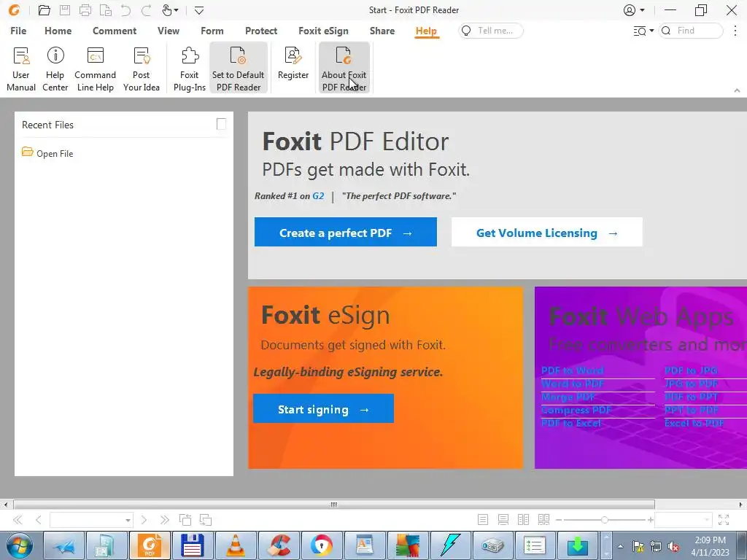Switch to the Home tab

tap(58, 31)
